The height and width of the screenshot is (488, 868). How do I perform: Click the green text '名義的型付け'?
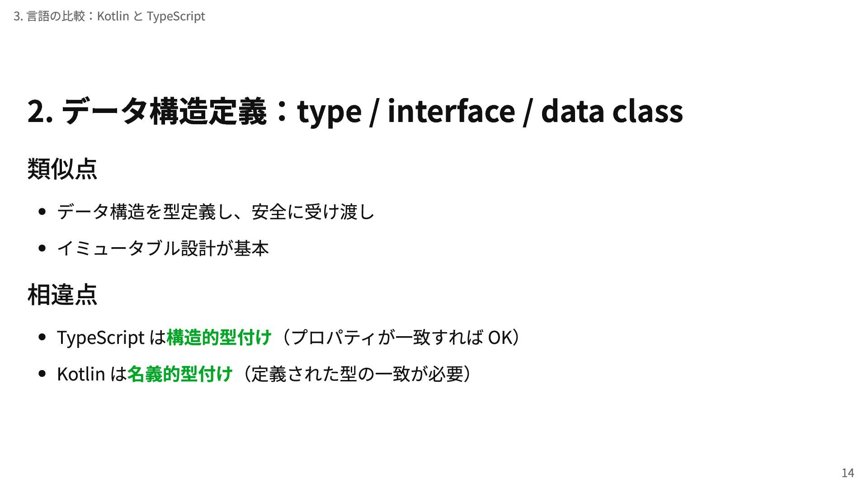(180, 374)
